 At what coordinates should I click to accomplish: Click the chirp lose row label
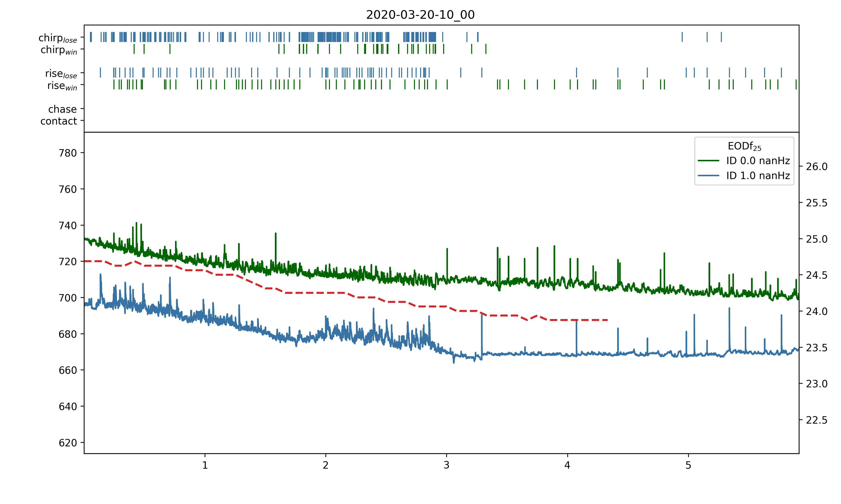[58, 38]
